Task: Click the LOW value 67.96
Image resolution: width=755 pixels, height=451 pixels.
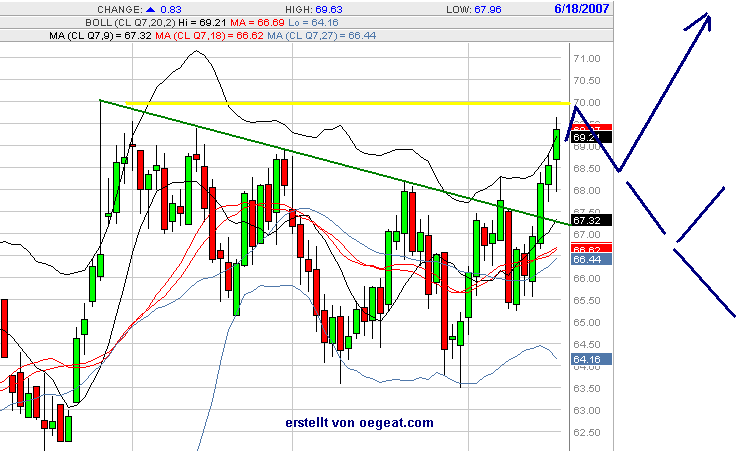Action: [x=488, y=10]
